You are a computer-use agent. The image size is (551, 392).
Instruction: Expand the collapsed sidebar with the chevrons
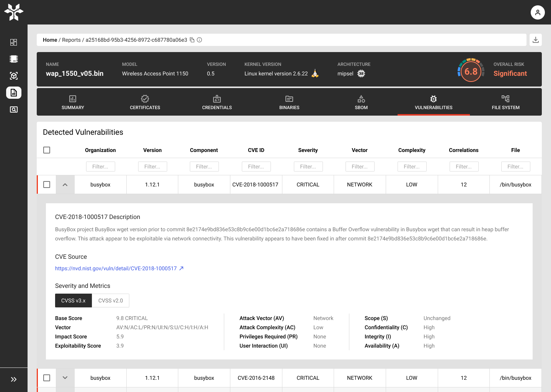(14, 379)
